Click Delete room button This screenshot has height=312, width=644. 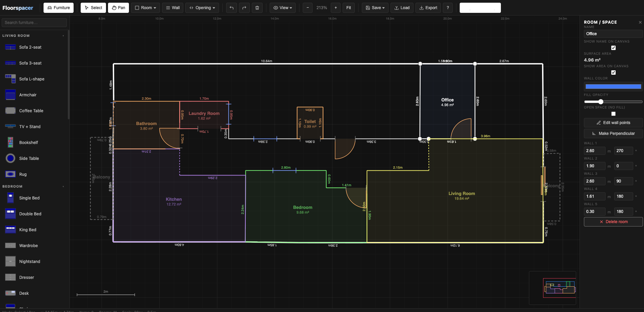(x=613, y=222)
